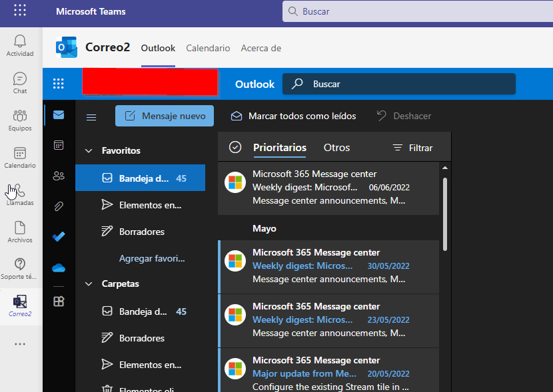Open the Major update email dated 20/05/2022
553x392 pixels.
328,370
